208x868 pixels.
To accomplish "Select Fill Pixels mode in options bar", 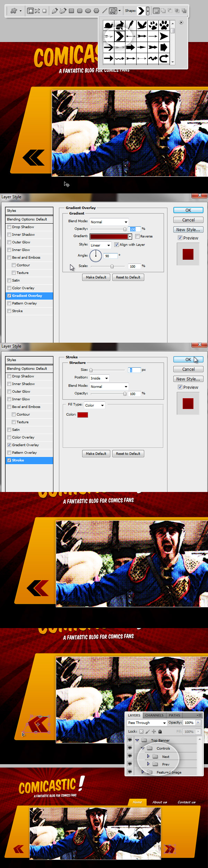I will click(44, 11).
